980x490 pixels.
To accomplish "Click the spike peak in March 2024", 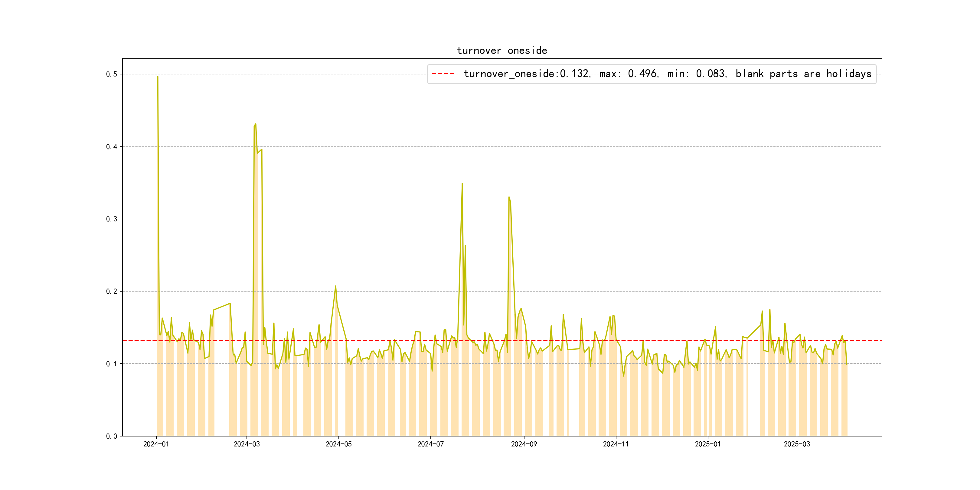I will 255,124.
